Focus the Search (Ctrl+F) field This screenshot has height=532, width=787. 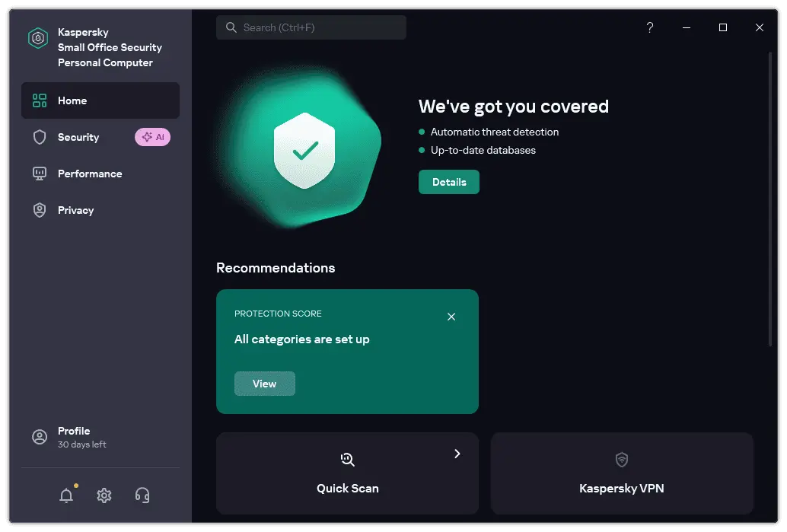point(311,27)
